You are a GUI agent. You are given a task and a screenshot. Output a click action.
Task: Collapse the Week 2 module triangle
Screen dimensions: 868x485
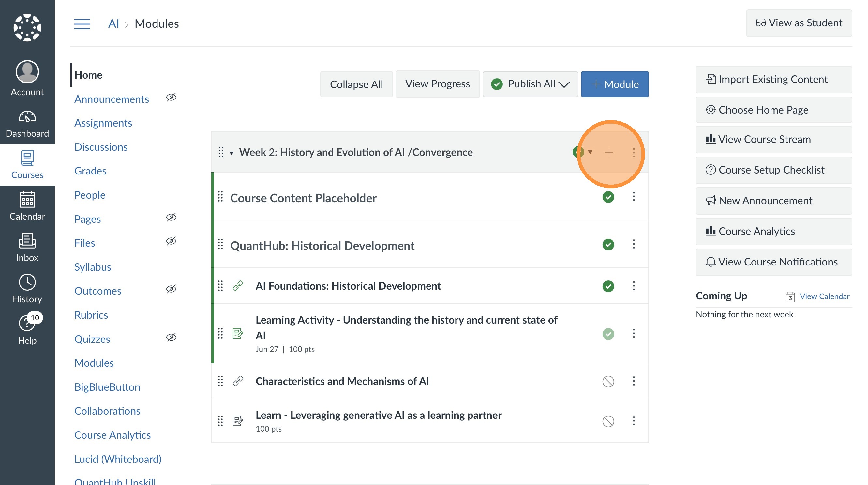coord(232,153)
